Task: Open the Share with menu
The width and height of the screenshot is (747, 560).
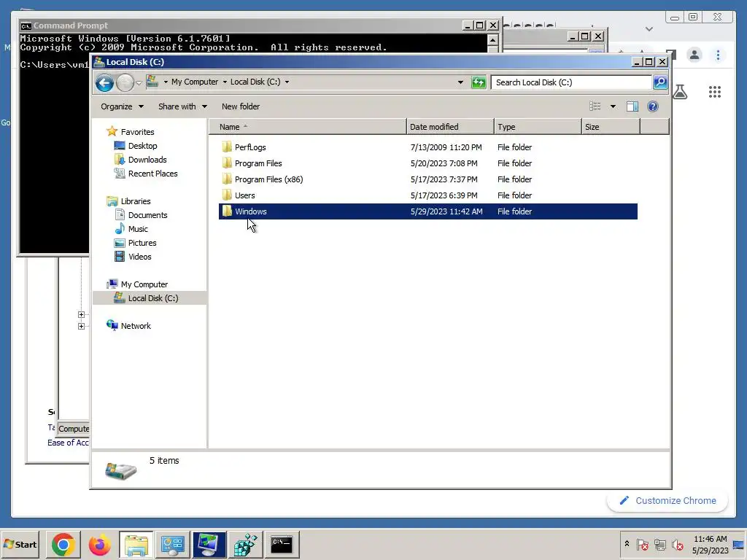Action: [x=182, y=106]
